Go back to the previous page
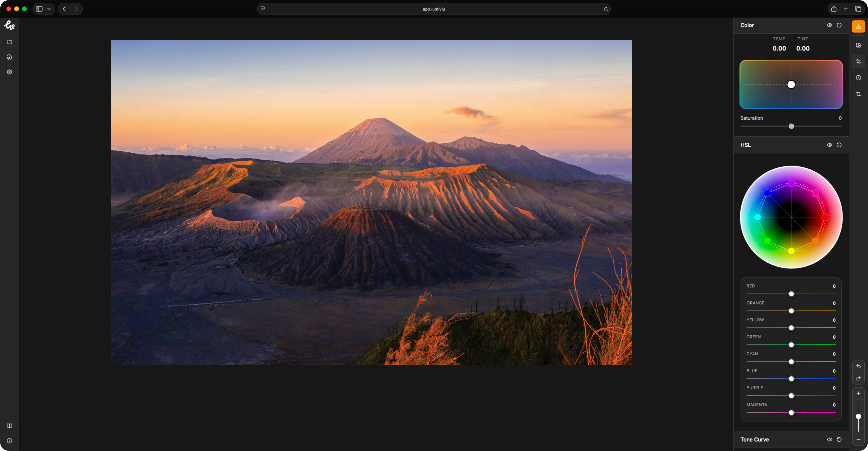 click(64, 9)
